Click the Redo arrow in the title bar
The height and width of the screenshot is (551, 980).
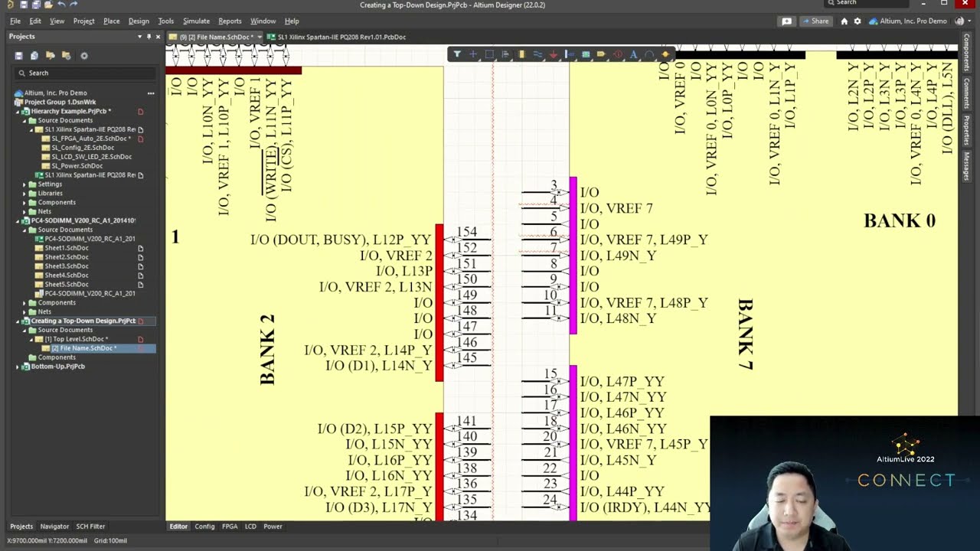[x=73, y=5]
